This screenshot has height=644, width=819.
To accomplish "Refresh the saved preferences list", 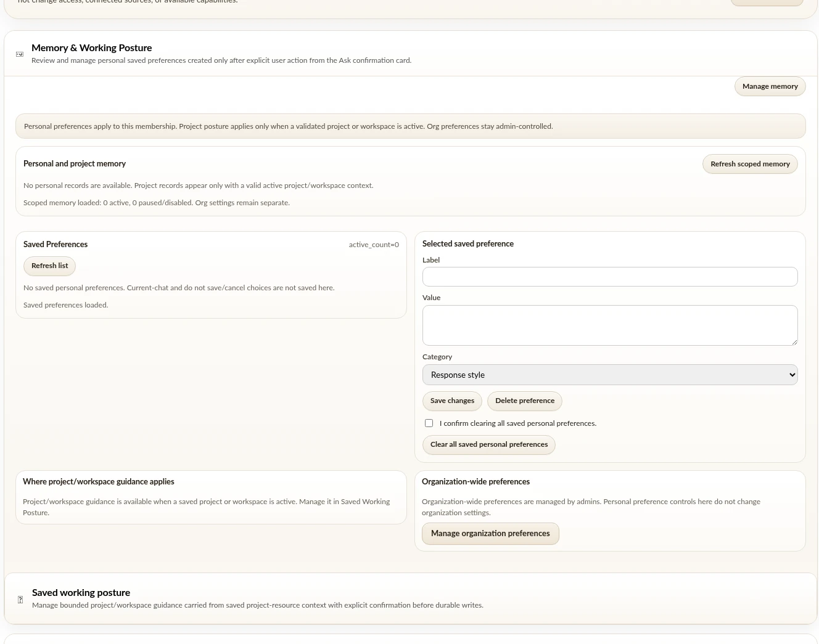I will click(x=50, y=266).
